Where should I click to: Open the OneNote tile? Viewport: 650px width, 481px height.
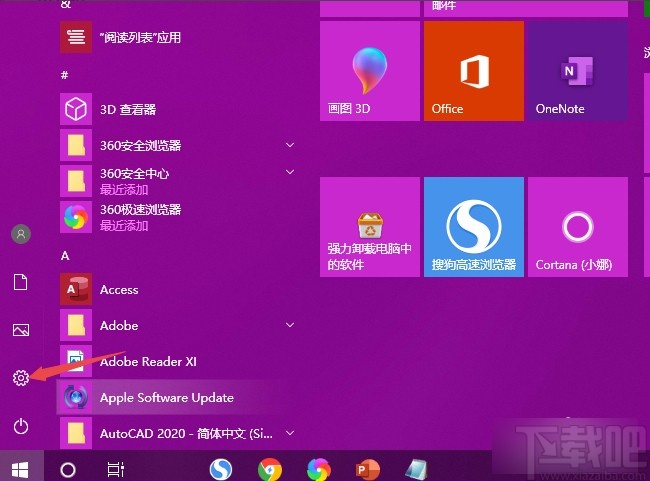(x=577, y=71)
